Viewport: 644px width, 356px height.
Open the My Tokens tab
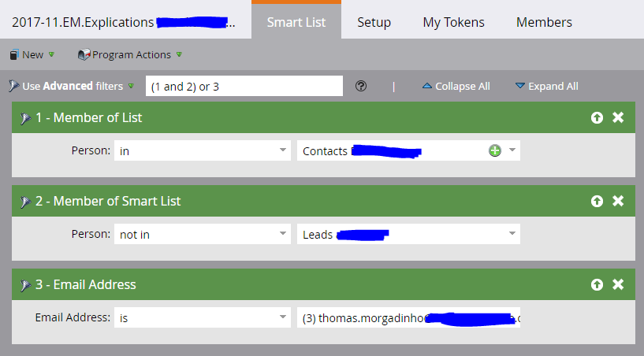pos(453,22)
